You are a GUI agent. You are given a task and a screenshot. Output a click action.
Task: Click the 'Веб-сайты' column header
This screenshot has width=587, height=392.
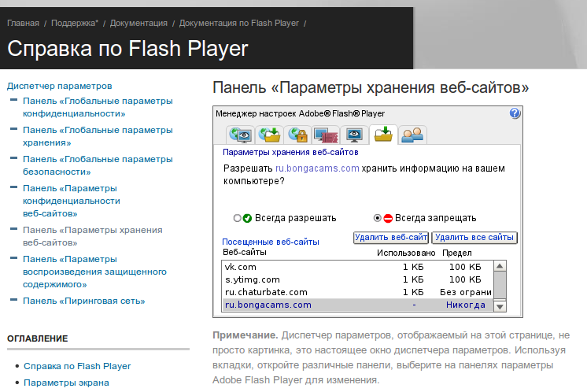coord(245,253)
